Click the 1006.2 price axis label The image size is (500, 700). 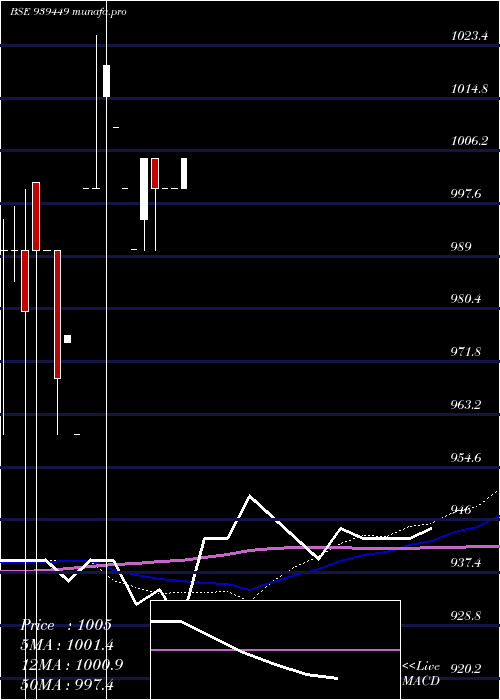coord(469,141)
